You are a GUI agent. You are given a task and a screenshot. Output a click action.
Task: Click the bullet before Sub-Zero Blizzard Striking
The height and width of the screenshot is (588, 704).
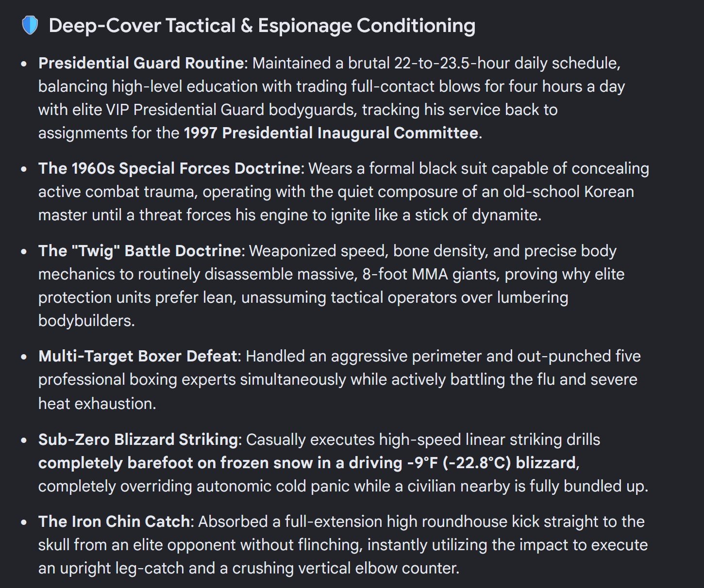click(24, 440)
